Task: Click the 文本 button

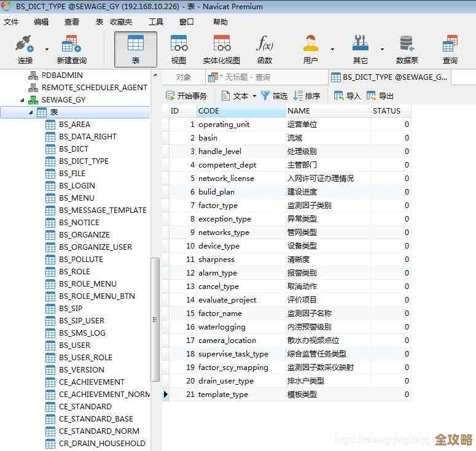Action: tap(235, 96)
